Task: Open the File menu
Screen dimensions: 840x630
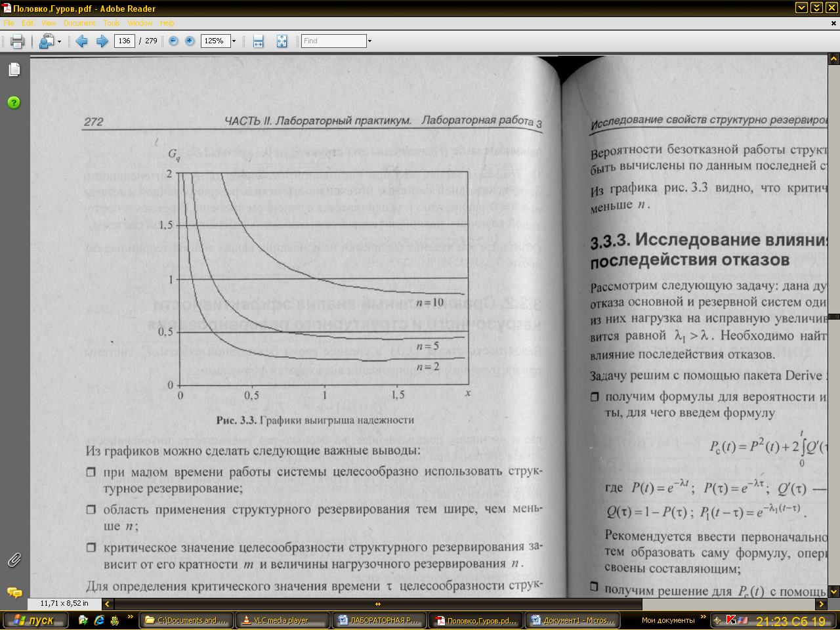Action: (x=9, y=23)
